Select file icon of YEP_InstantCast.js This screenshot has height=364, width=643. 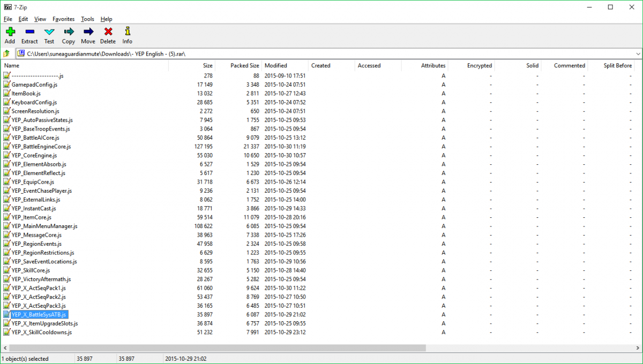pos(6,208)
